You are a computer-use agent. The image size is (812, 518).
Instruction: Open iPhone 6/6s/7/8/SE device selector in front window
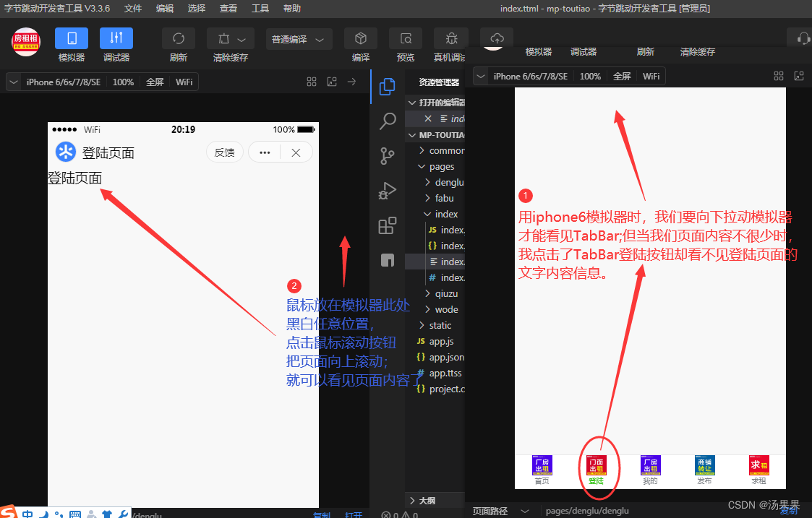pyautogui.click(x=531, y=76)
